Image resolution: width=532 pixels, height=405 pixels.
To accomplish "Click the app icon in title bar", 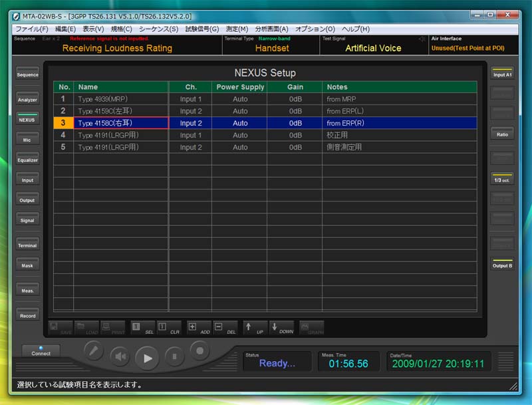I will click(16, 16).
